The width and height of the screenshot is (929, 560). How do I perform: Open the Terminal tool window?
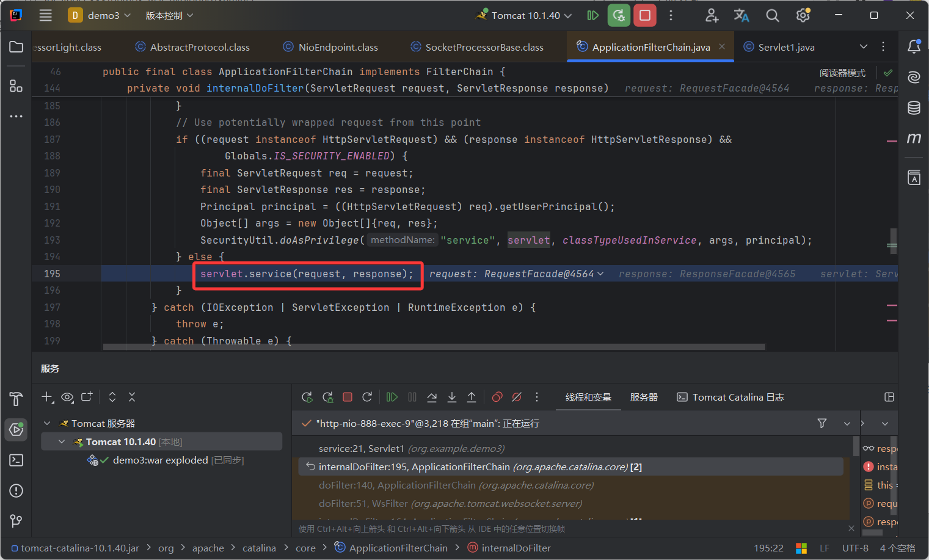coord(16,460)
